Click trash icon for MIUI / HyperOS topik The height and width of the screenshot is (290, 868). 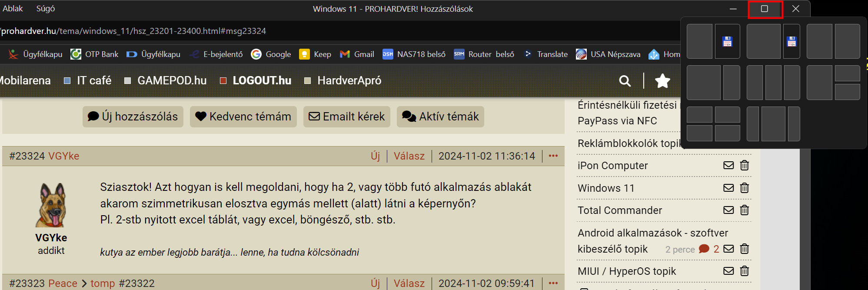coord(745,271)
